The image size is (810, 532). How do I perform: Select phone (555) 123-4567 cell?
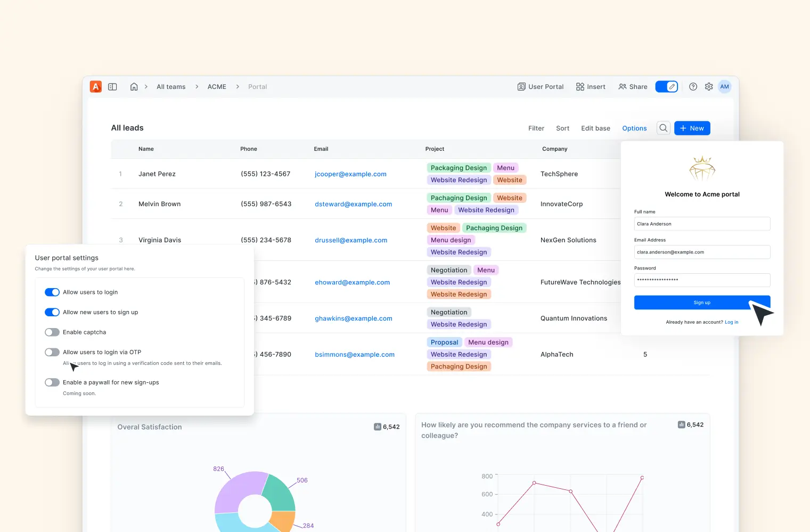(266, 174)
